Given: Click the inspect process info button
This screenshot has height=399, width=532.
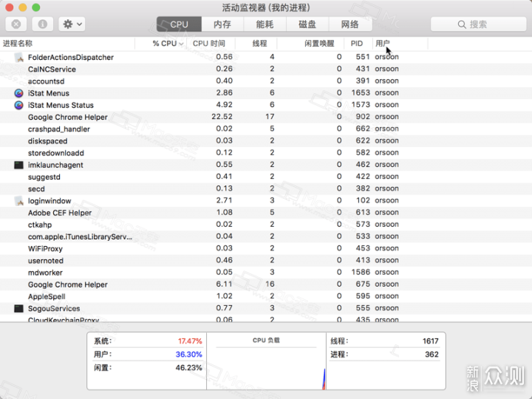Looking at the screenshot, I should (42, 24).
